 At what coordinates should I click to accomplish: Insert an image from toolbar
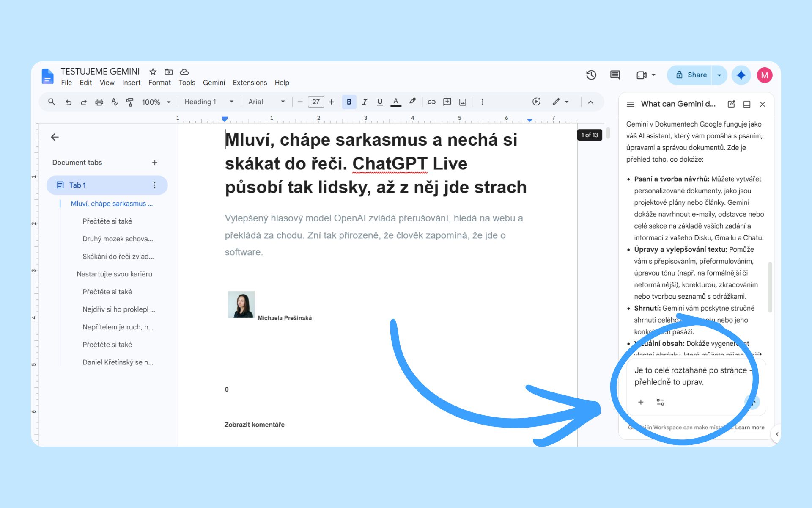[463, 102]
